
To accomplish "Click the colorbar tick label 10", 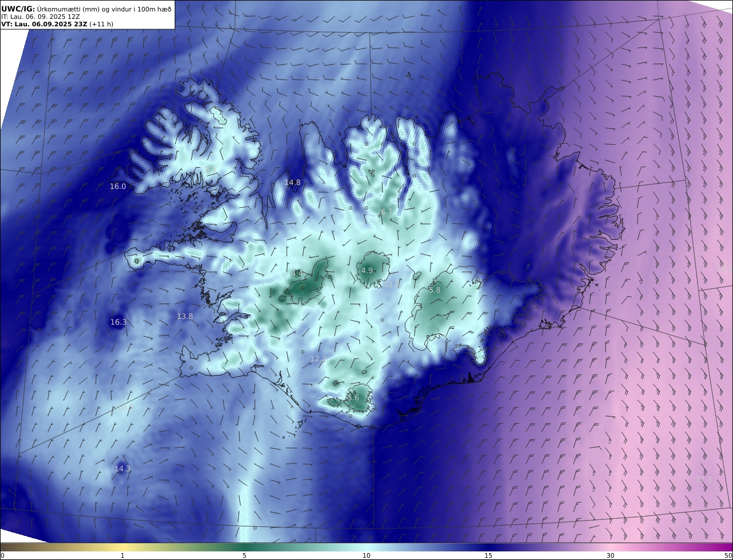I will point(366,555).
